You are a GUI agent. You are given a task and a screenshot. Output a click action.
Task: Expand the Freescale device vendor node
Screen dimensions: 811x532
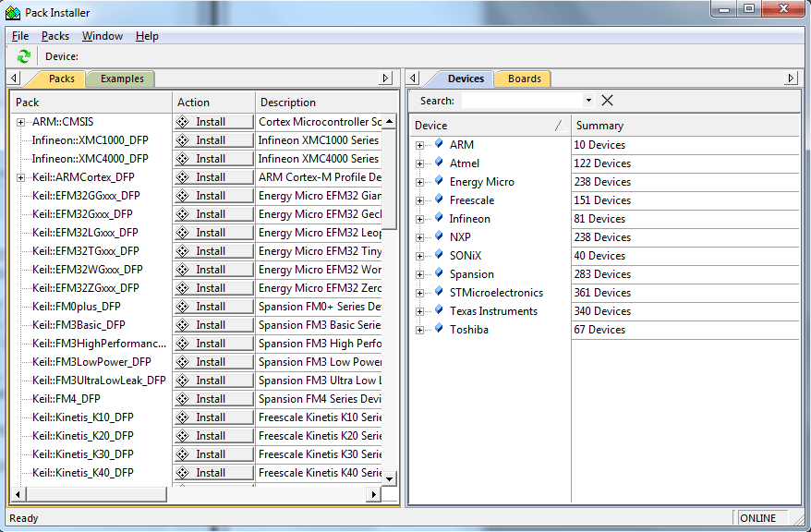click(x=420, y=200)
